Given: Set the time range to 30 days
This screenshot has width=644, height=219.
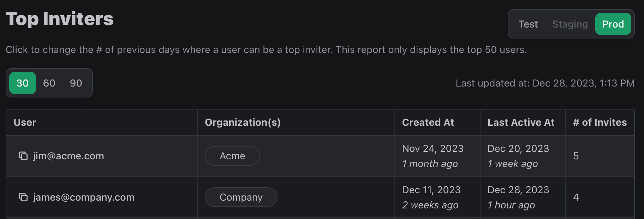Looking at the screenshot, I should [x=23, y=83].
